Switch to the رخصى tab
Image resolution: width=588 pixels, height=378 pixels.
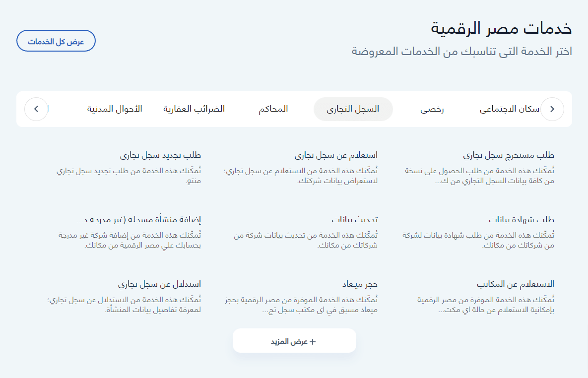pos(432,109)
